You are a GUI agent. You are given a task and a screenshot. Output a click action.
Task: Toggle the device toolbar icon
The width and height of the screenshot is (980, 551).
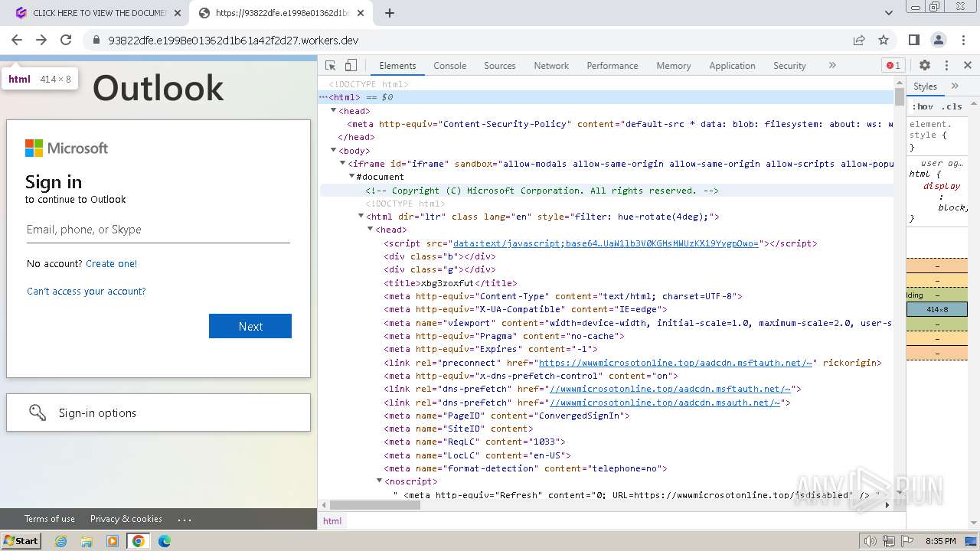pyautogui.click(x=351, y=66)
